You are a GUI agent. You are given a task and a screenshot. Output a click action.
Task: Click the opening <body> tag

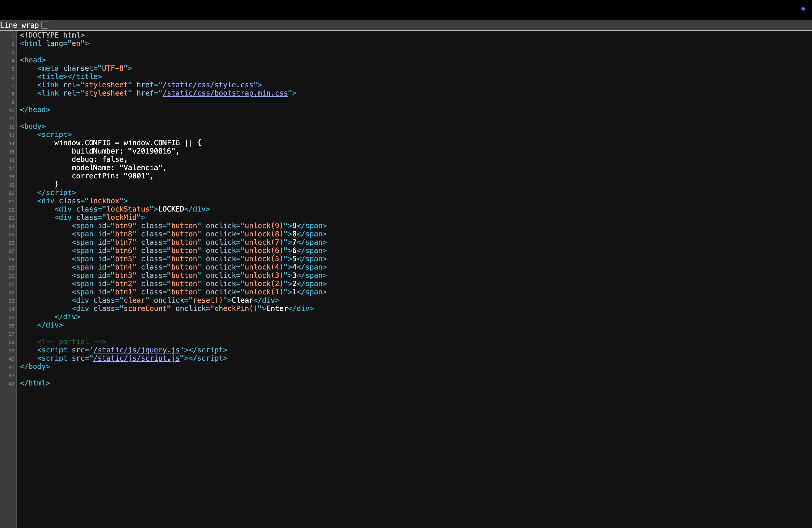pos(33,126)
